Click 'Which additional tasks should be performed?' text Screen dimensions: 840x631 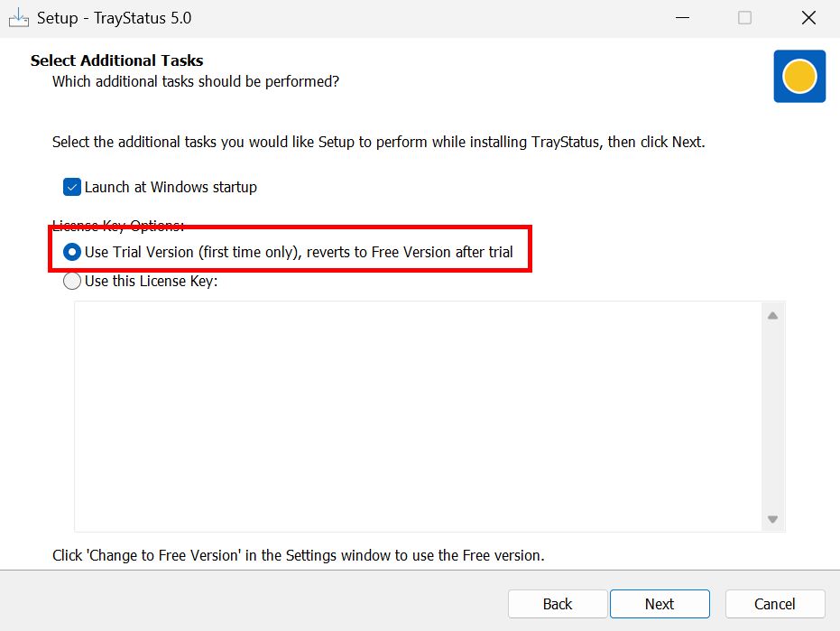tap(196, 81)
